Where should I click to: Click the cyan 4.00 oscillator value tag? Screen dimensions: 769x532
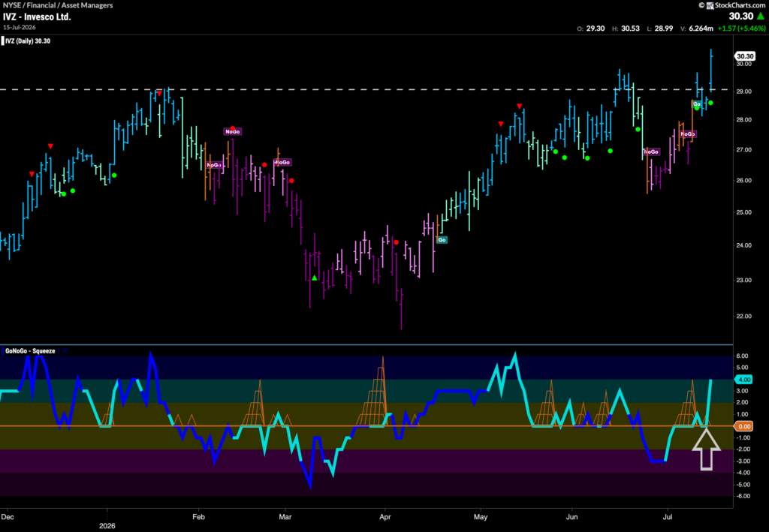click(744, 380)
